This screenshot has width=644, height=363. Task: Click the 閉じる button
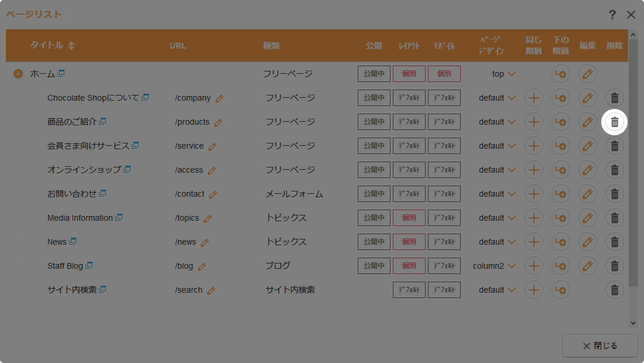tap(600, 345)
